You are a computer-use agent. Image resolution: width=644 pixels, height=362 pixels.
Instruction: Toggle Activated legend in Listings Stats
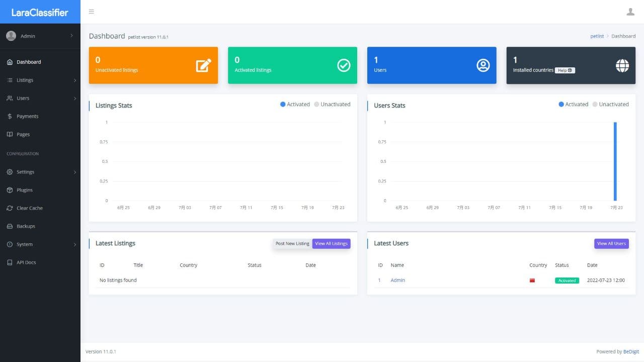click(295, 104)
